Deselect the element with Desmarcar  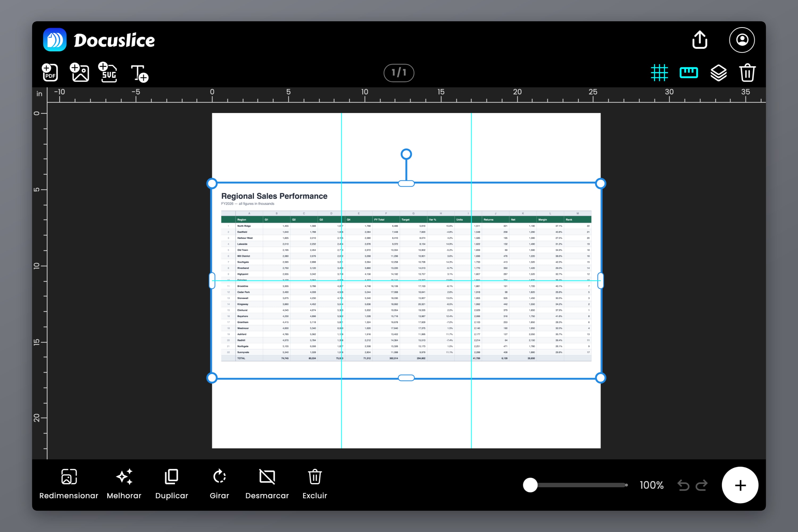[x=267, y=484]
